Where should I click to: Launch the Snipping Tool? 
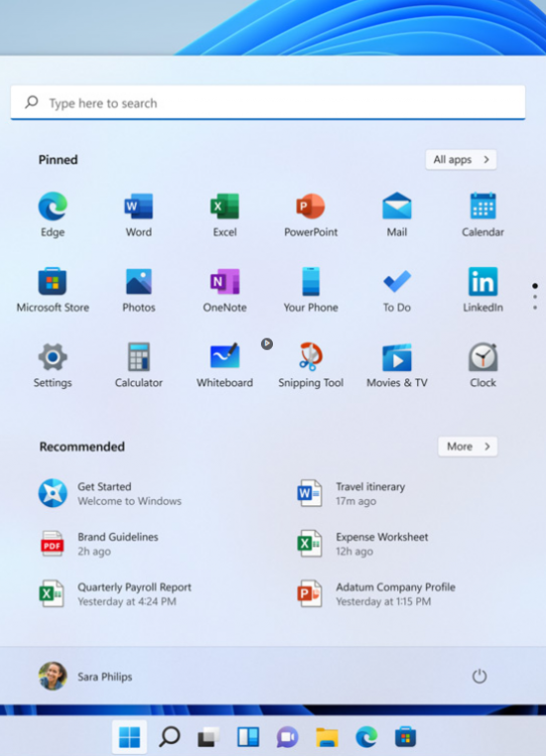point(311,365)
